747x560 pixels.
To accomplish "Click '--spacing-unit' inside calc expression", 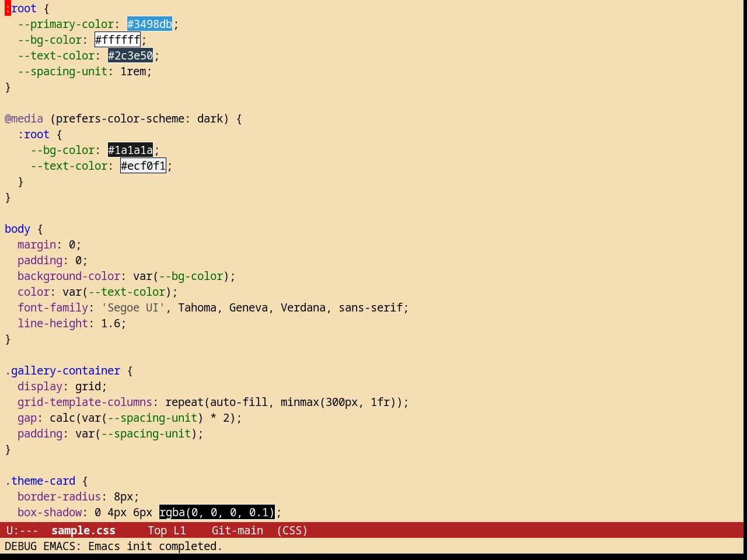I will [x=152, y=418].
